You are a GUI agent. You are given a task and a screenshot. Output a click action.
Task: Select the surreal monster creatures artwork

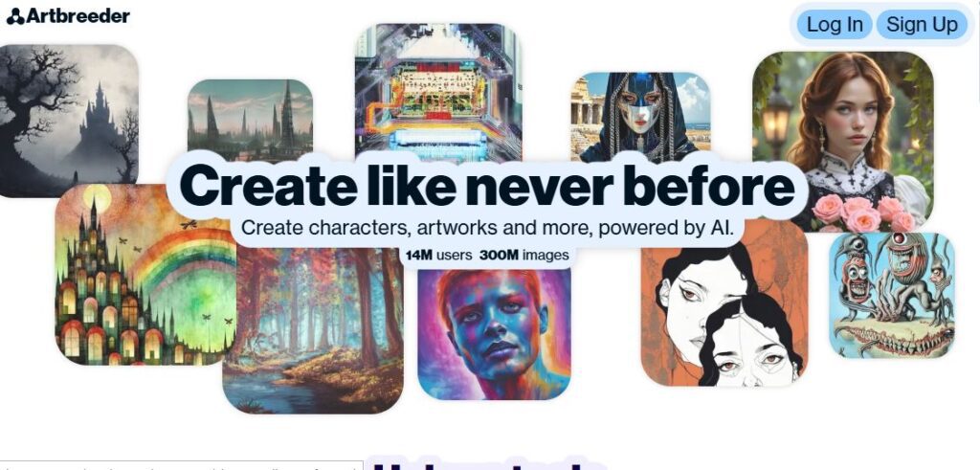[x=892, y=295]
